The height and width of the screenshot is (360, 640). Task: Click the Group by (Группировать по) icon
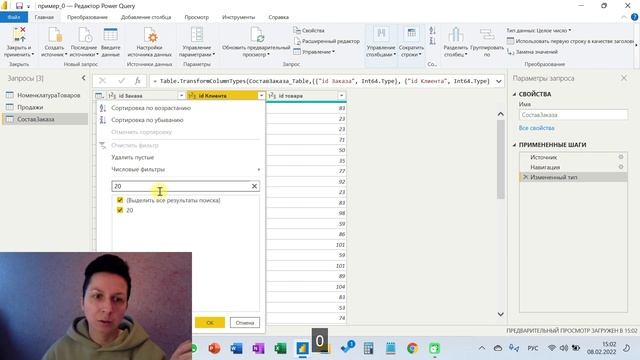point(487,35)
